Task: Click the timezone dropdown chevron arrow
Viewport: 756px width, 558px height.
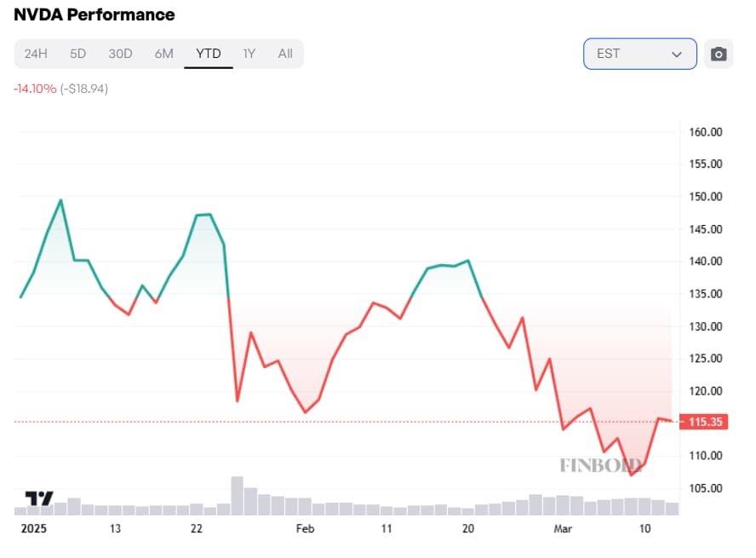Action: tap(677, 54)
